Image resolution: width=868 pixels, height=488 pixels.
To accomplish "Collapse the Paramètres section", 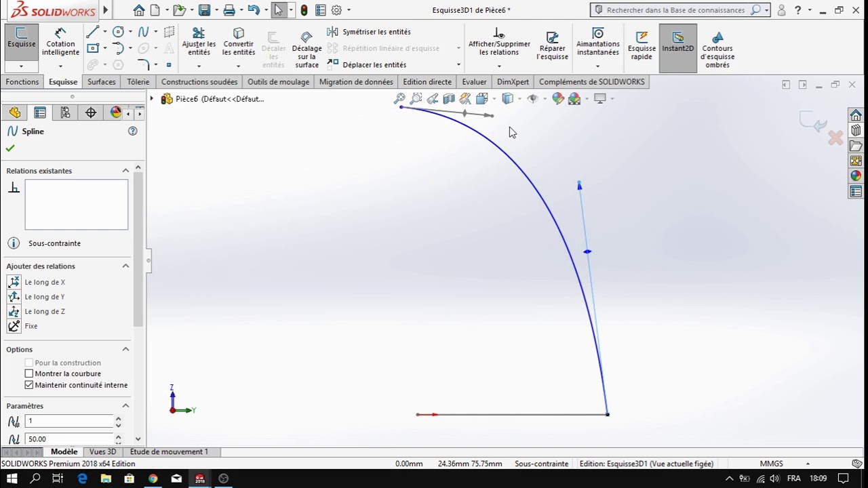I will click(125, 406).
